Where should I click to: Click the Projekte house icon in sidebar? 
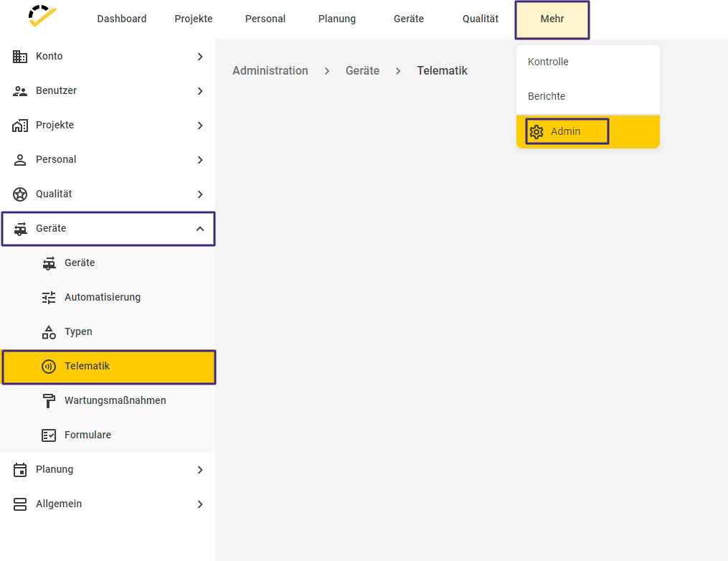pos(20,126)
